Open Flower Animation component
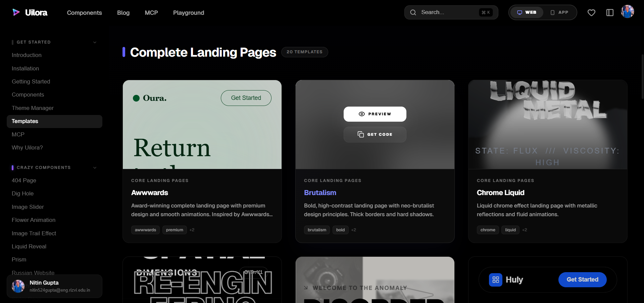The width and height of the screenshot is (644, 303). point(34,220)
